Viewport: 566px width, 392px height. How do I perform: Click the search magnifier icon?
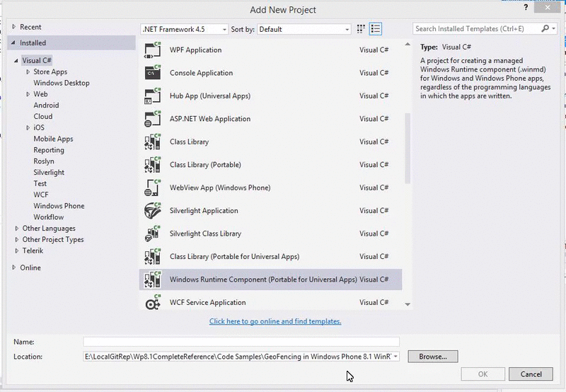pyautogui.click(x=545, y=28)
